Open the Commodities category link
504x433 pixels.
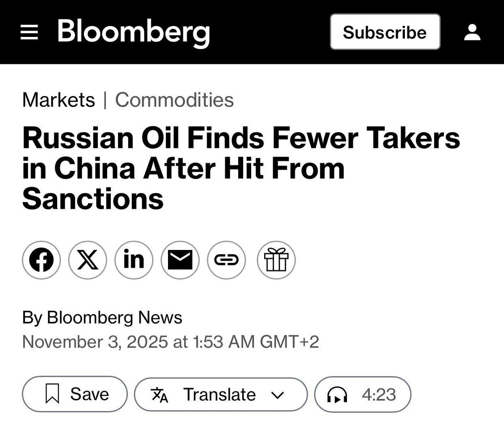[174, 100]
